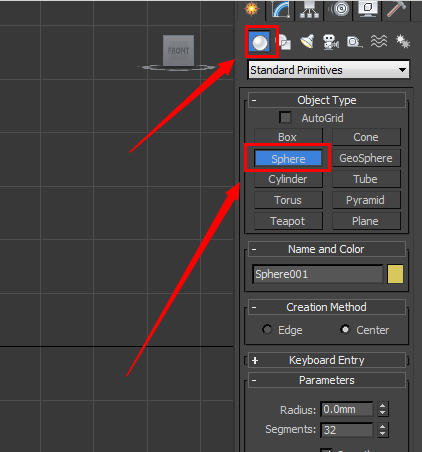Expand the Keyboard Entry rollout
The image size is (422, 452).
coord(327,360)
